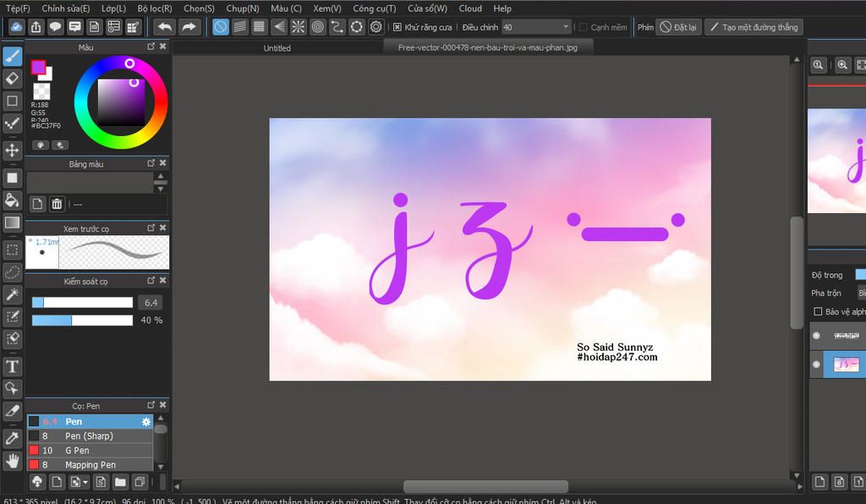This screenshot has height=504, width=866.
Task: Turn snap off with the crossed-circle icon
Action: [221, 26]
